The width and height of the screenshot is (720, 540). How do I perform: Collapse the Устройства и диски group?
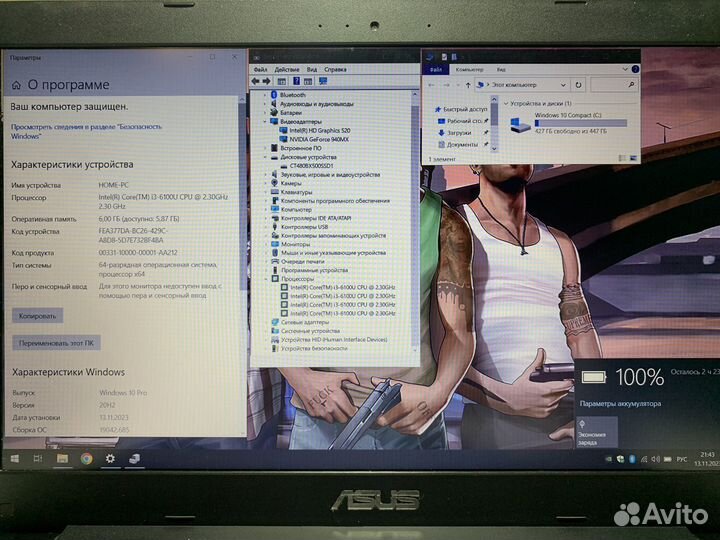click(506, 104)
